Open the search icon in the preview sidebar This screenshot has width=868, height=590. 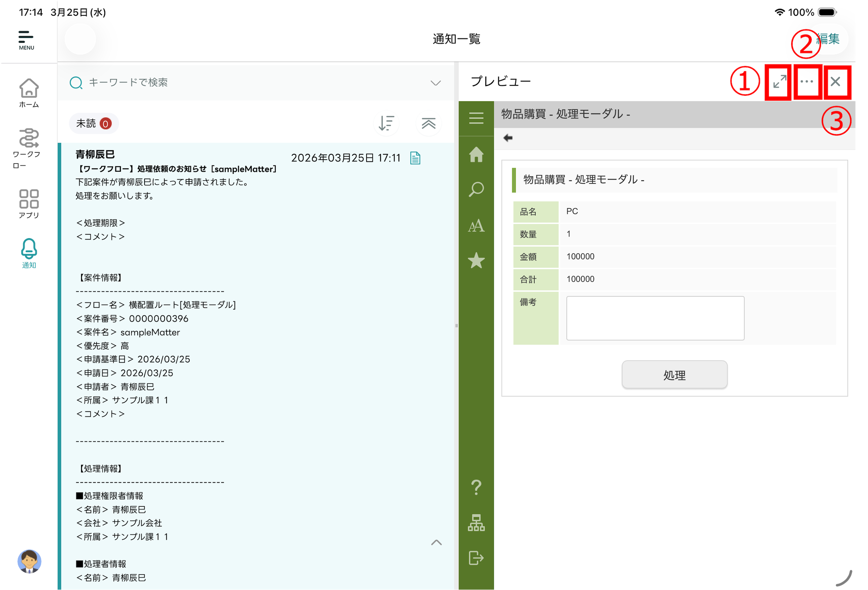[x=476, y=190]
